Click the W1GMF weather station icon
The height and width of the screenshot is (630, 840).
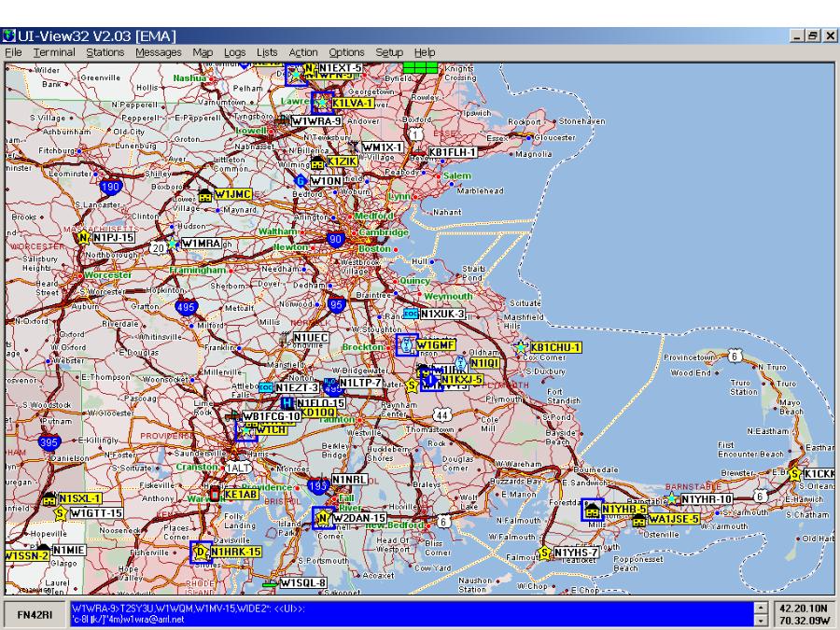[407, 345]
